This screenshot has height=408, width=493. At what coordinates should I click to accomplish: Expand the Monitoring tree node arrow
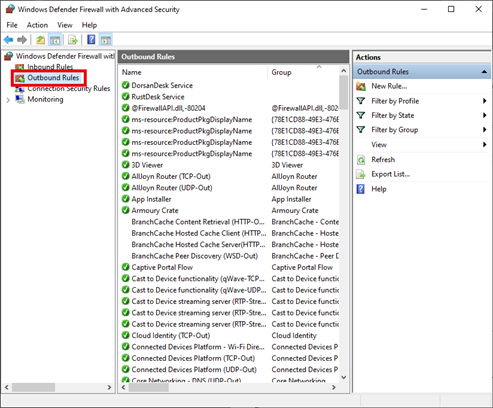pos(8,100)
